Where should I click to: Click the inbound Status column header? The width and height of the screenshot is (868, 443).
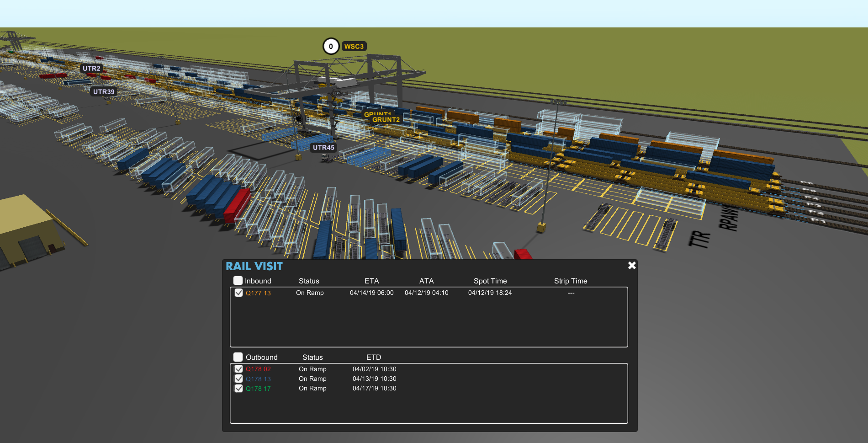coord(309,281)
